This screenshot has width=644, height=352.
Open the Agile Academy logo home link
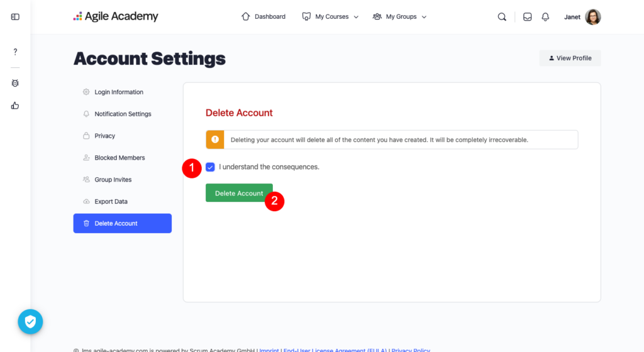click(x=116, y=17)
